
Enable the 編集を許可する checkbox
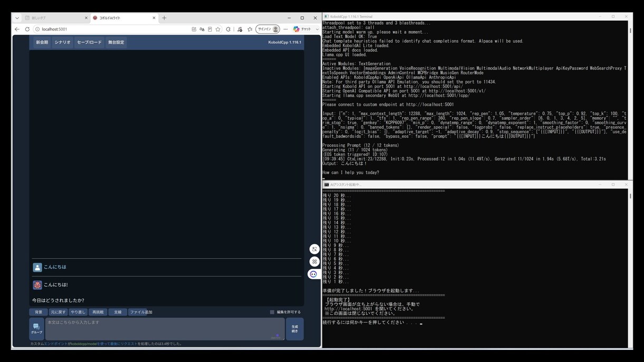(x=272, y=312)
